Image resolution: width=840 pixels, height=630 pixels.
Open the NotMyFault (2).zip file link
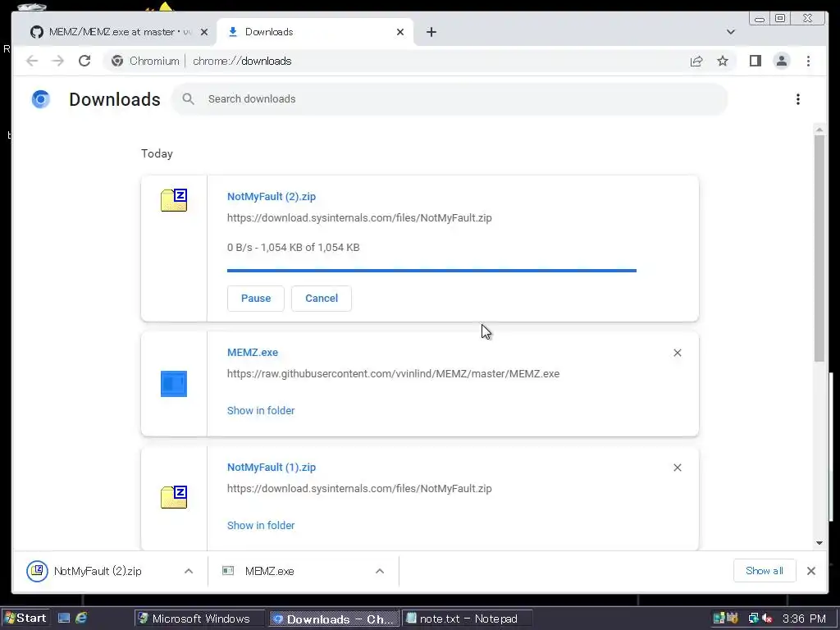pos(272,197)
